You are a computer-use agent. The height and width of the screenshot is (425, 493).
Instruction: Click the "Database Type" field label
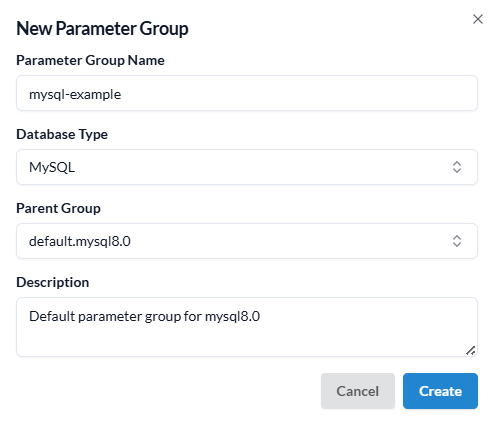point(62,134)
